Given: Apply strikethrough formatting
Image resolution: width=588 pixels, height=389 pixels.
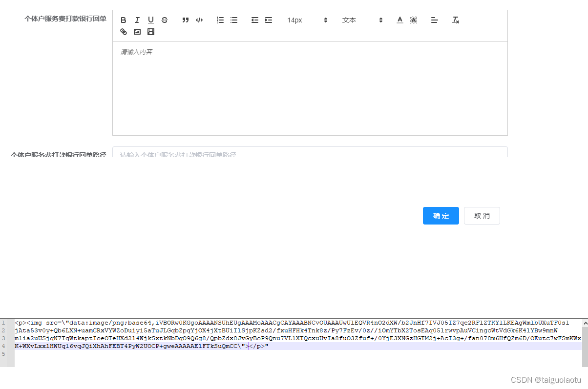Looking at the screenshot, I should click(165, 20).
